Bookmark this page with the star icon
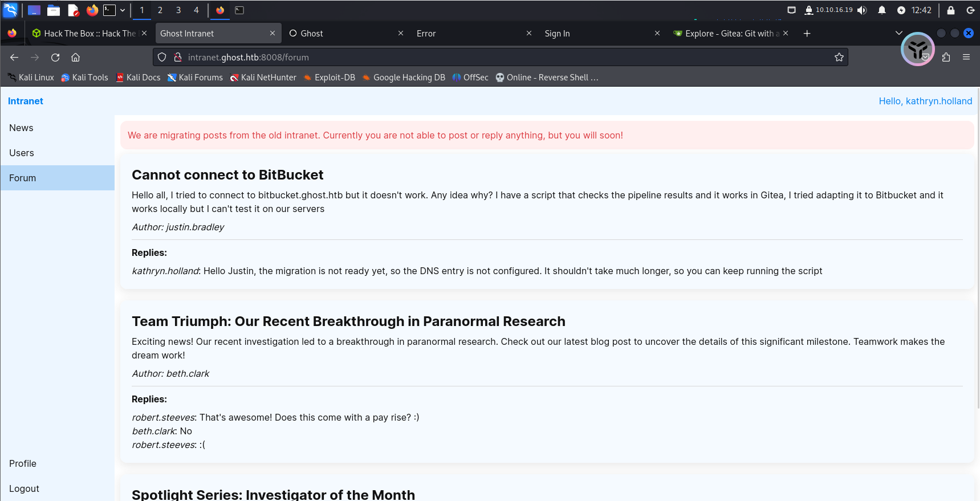The image size is (980, 501). click(839, 58)
